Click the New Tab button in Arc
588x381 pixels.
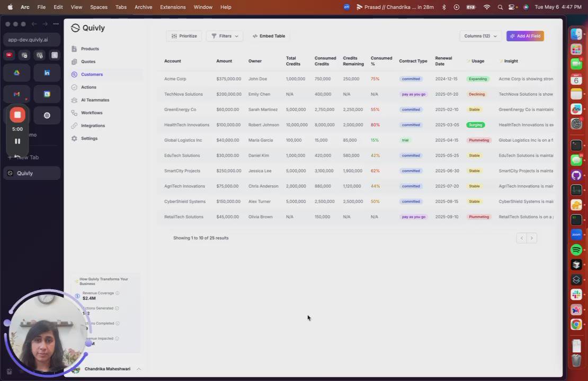(x=26, y=157)
